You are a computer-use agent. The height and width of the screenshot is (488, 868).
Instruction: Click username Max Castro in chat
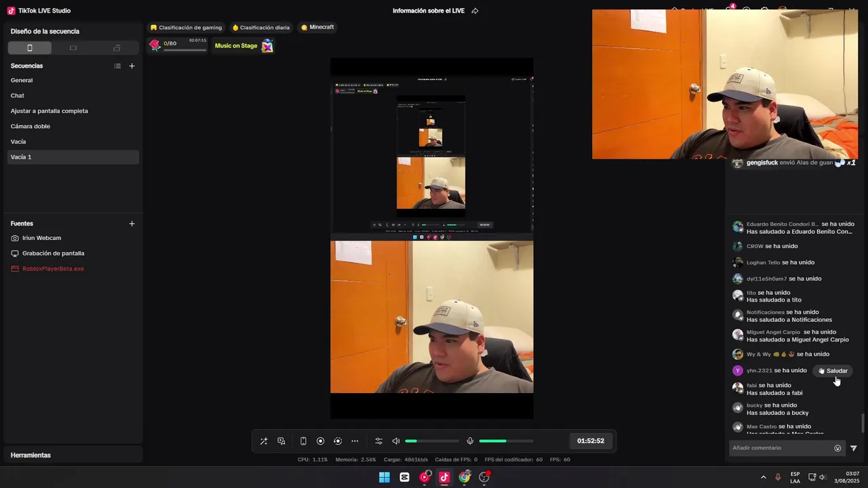click(x=762, y=427)
